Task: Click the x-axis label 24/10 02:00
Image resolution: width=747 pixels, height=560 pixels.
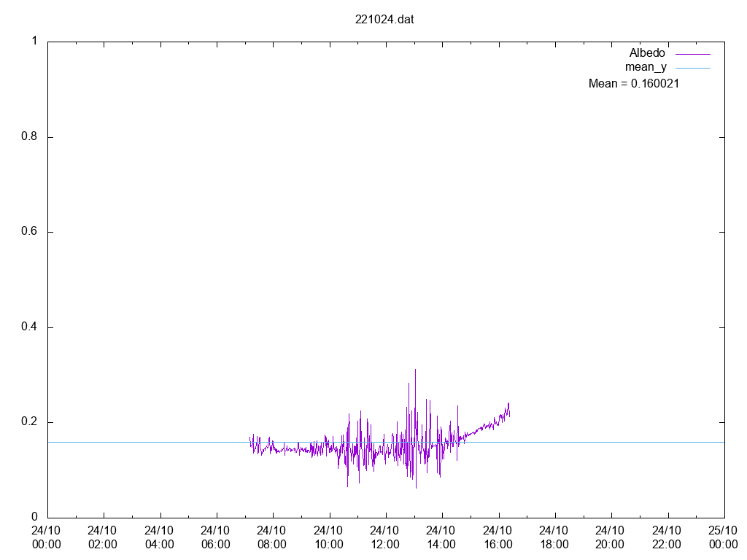Action: (102, 537)
